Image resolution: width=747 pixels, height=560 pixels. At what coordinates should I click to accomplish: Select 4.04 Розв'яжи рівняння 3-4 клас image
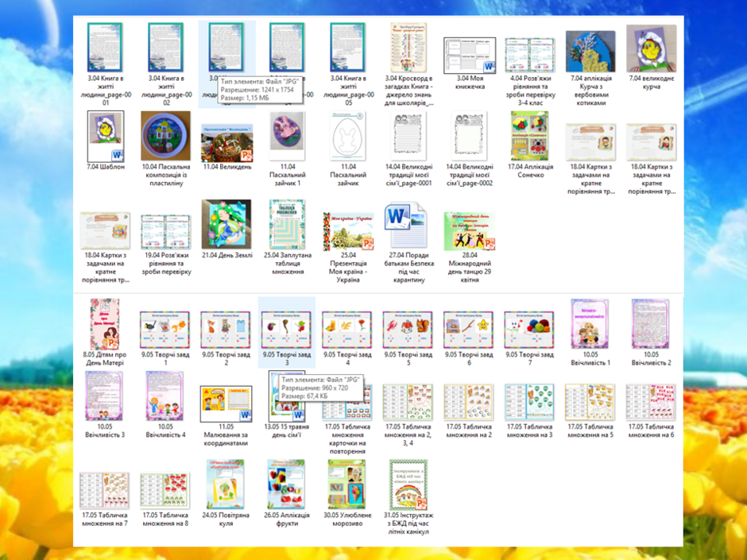(x=530, y=56)
